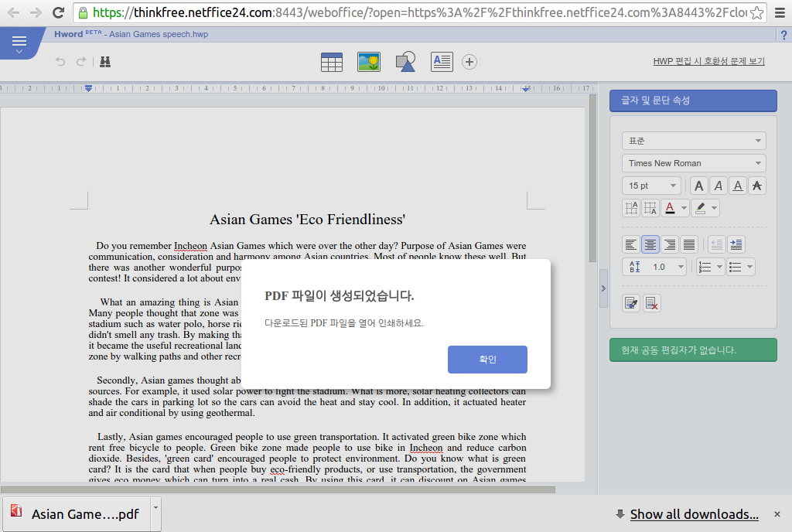
Task: Click Show all downloads link
Action: tap(694, 514)
